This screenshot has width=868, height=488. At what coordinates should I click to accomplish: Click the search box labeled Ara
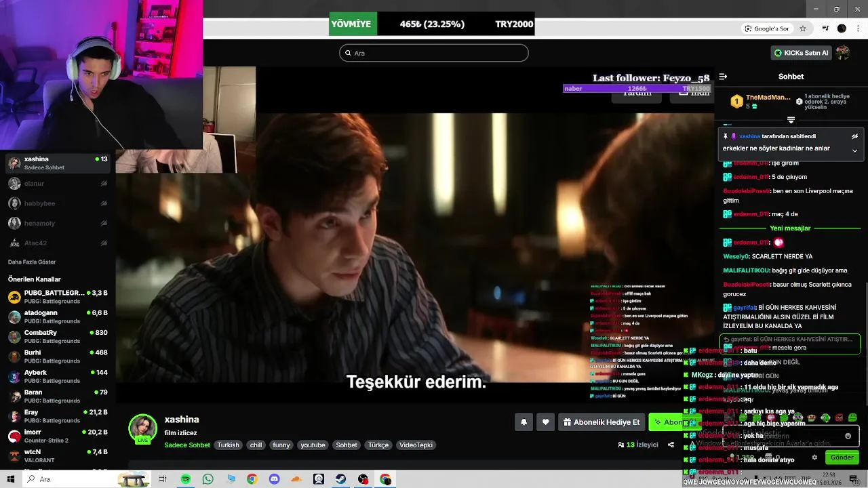pyautogui.click(x=434, y=53)
